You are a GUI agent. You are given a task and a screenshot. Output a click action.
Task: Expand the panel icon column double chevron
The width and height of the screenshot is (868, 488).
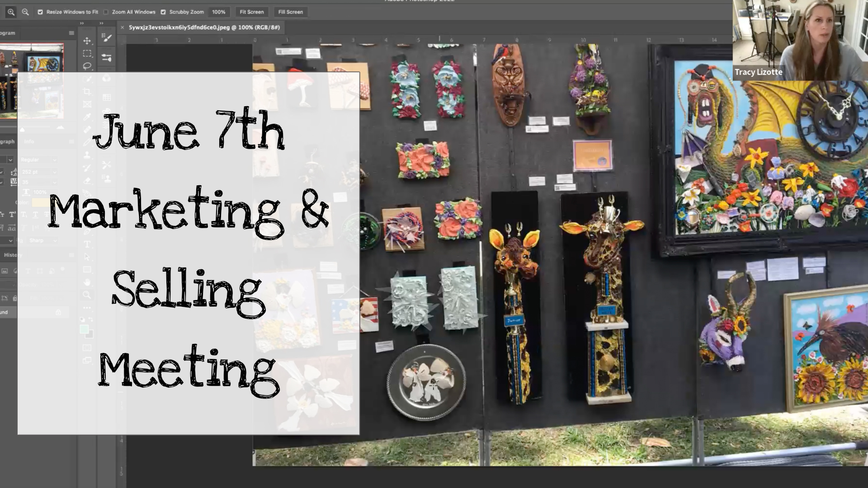coord(102,23)
